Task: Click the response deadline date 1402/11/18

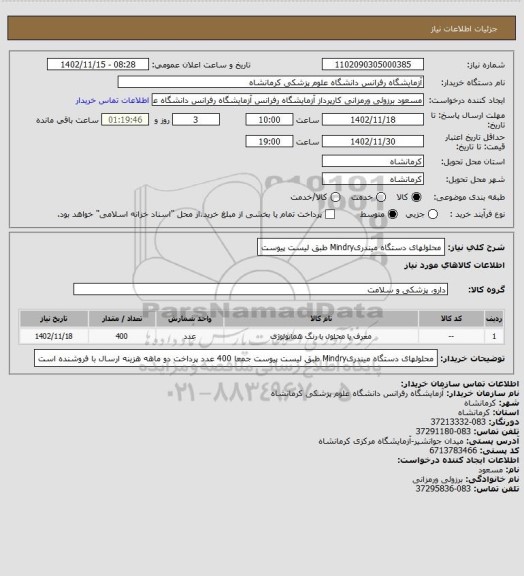Action: (x=373, y=120)
